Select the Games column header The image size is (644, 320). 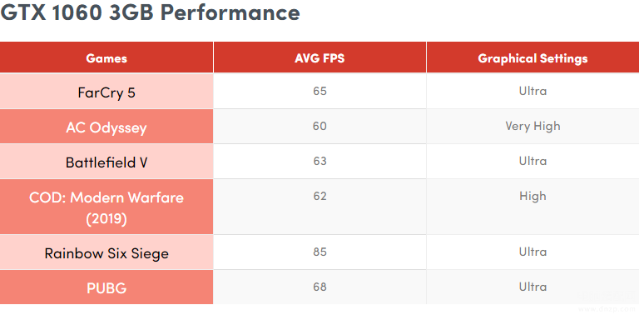coord(107,57)
